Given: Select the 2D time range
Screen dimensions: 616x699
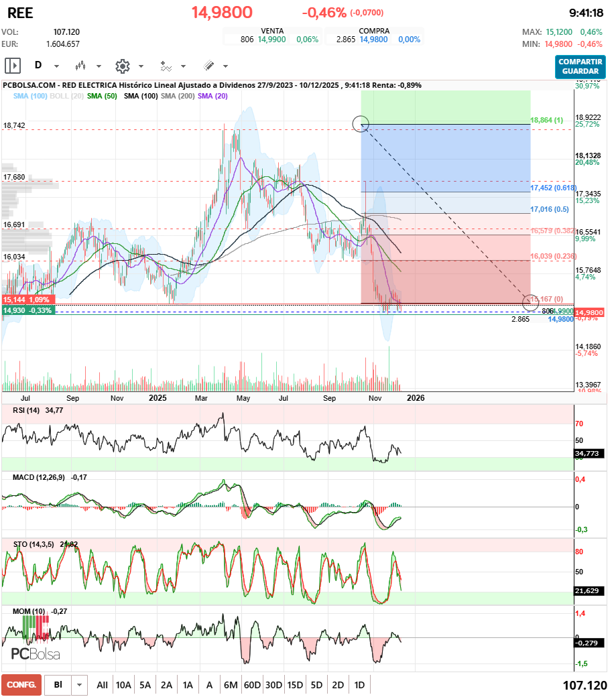Looking at the screenshot, I should pyautogui.click(x=338, y=685).
